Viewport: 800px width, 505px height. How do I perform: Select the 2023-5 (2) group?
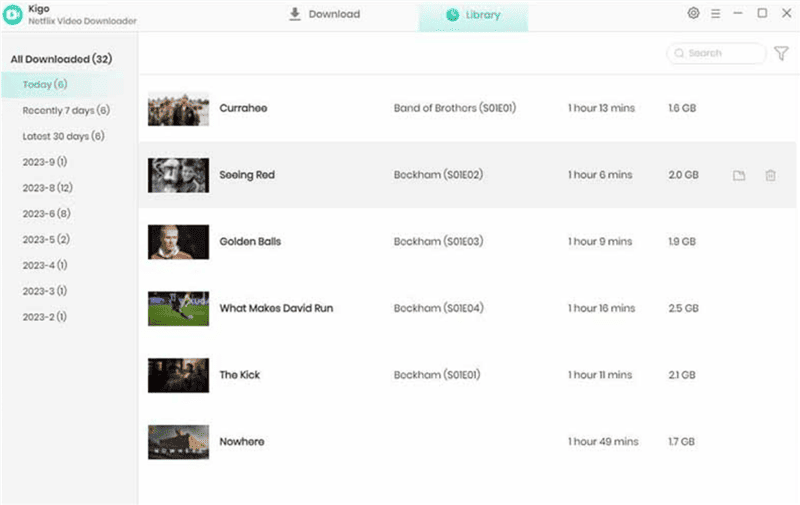pos(46,240)
